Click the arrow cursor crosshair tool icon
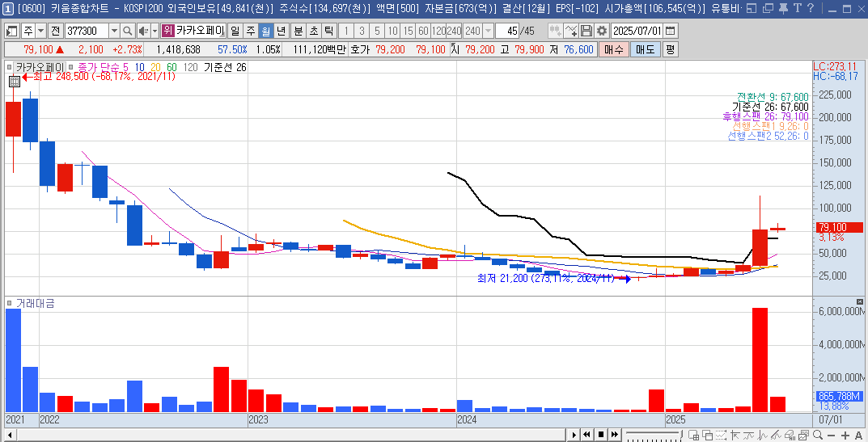 point(735,435)
